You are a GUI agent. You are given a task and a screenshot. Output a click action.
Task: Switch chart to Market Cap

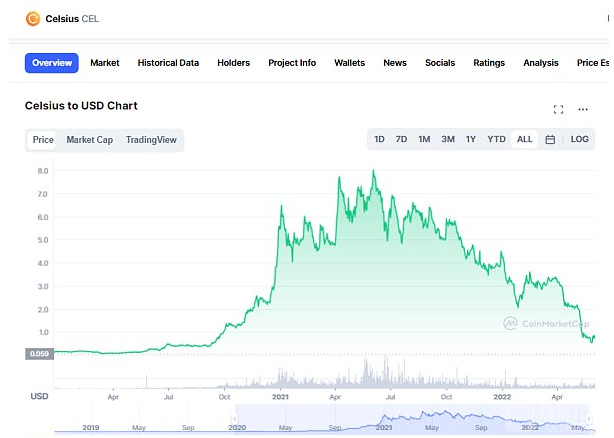click(x=89, y=140)
